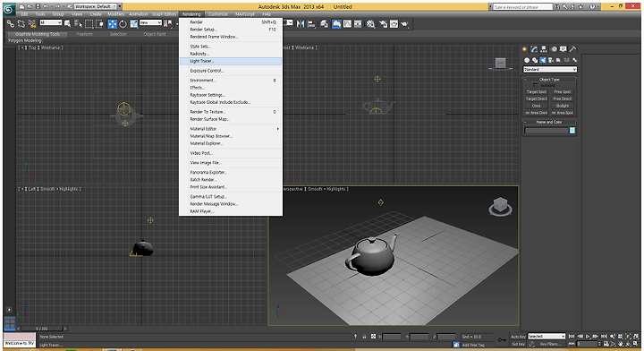Screen dimensions: 644x351
Task: Select the Cameras category icon
Action: coord(551,60)
